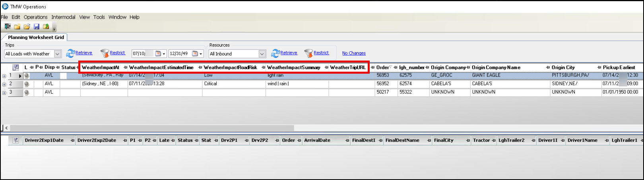Select order cell 56952
The height and width of the screenshot is (180, 644).
click(x=386, y=84)
